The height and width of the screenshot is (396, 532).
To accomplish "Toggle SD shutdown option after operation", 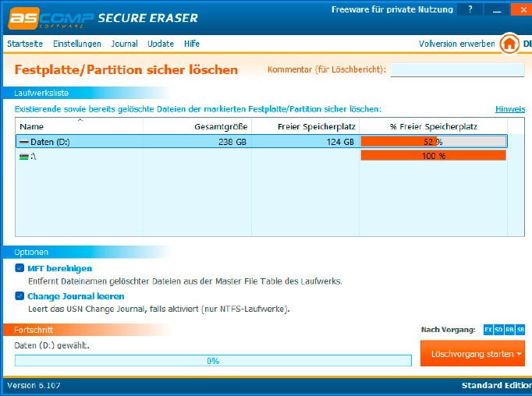I will pos(498,330).
